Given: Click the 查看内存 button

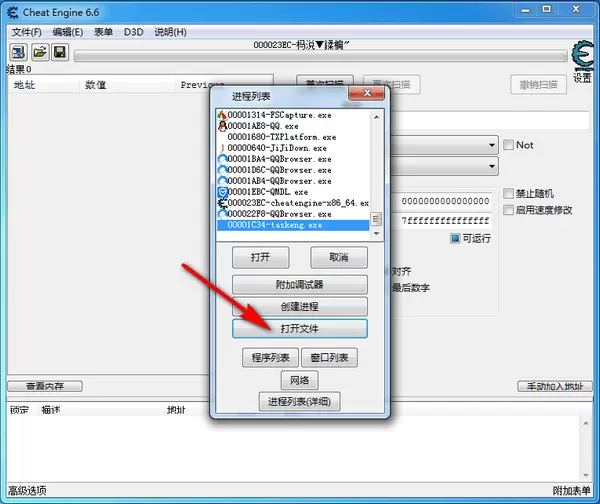Looking at the screenshot, I should tap(45, 386).
